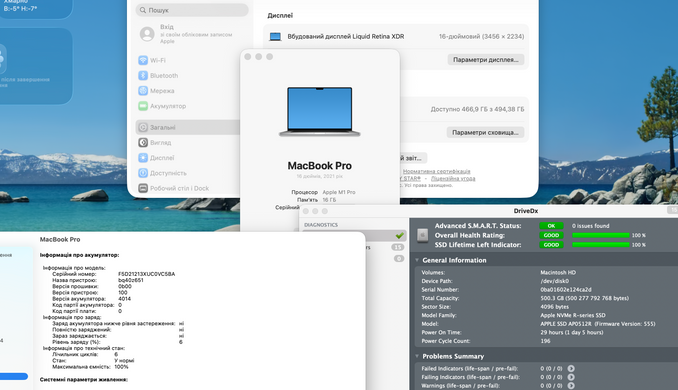This screenshot has height=390, width=678.
Task: Click the Apple account avatar icon
Action: tap(147, 34)
